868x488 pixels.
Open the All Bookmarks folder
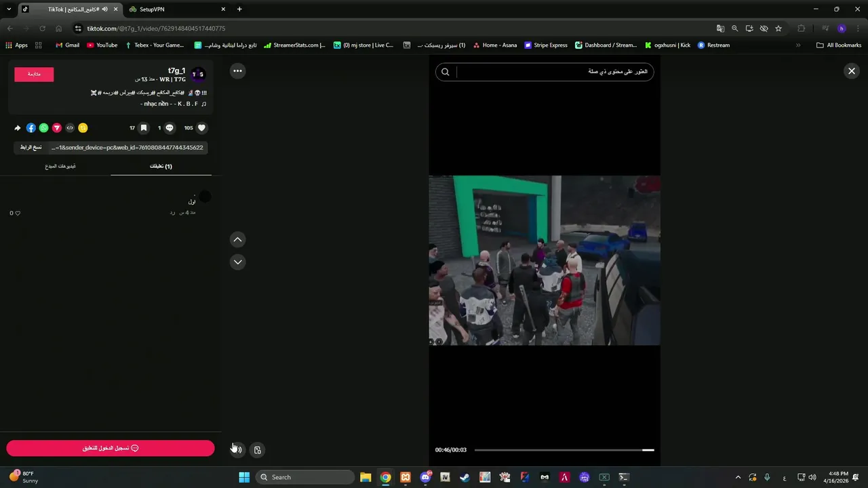839,45
